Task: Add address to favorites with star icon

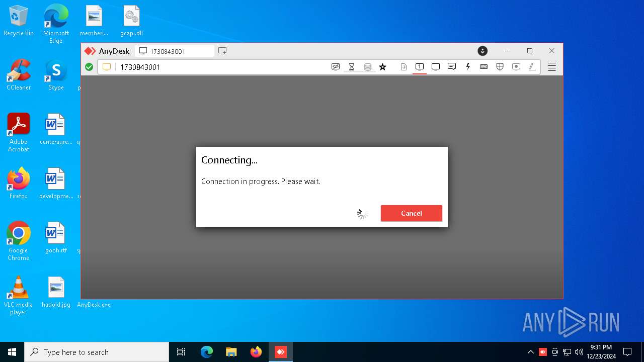Action: coord(383,67)
